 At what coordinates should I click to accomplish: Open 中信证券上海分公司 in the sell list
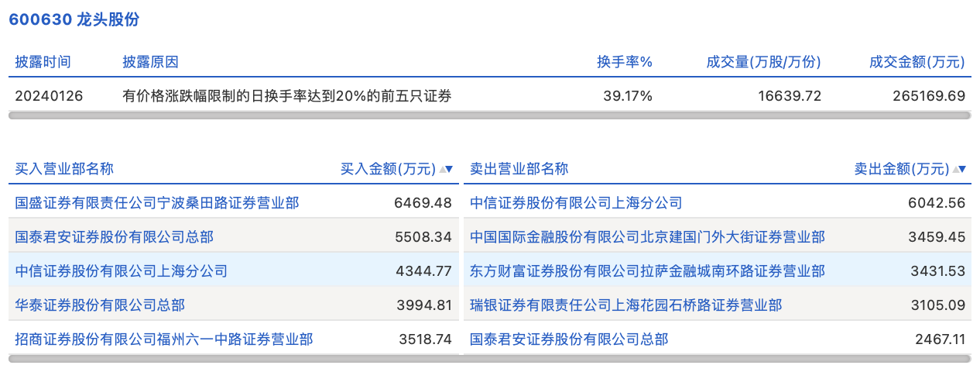coord(576,203)
